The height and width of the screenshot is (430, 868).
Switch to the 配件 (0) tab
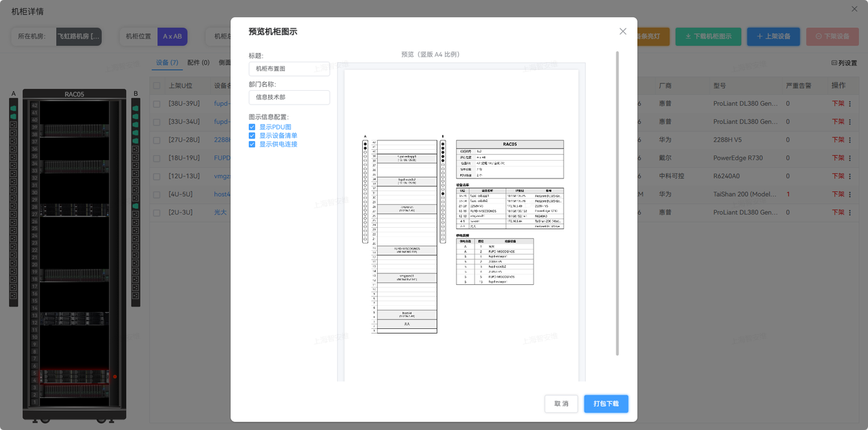(x=198, y=63)
